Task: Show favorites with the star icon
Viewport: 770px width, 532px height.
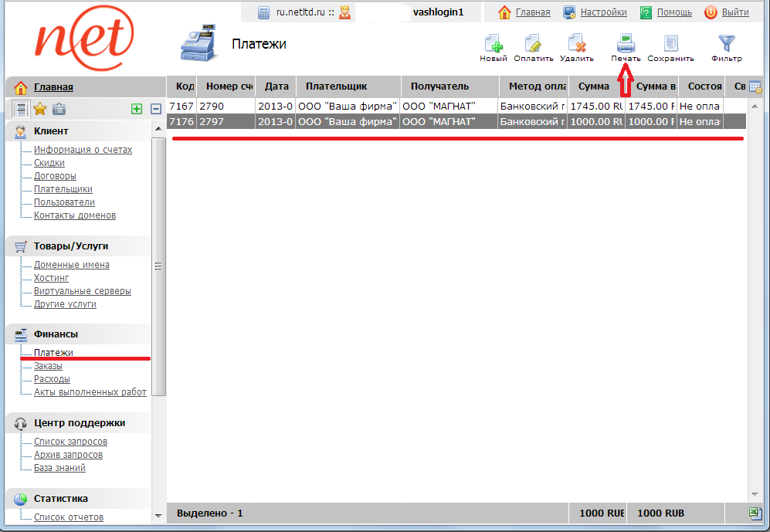Action: point(40,109)
